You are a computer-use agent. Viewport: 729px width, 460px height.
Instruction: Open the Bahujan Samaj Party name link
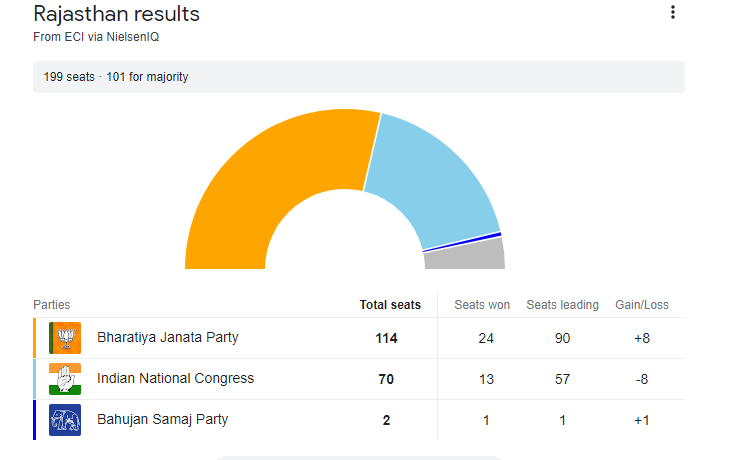162,420
